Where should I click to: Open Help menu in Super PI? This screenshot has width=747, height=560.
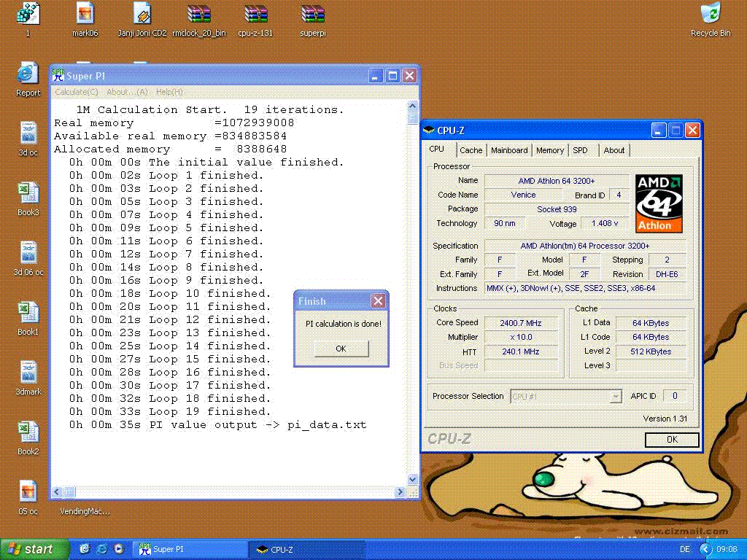(x=169, y=92)
